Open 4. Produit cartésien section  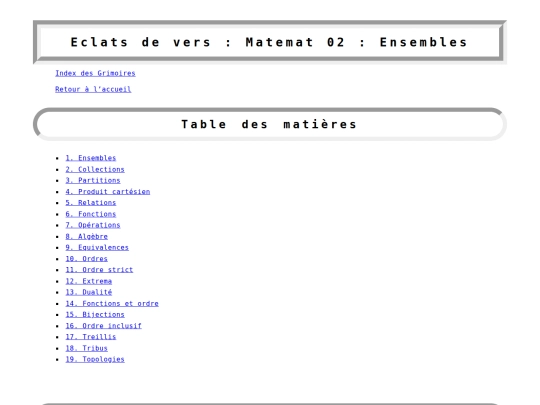(x=108, y=191)
